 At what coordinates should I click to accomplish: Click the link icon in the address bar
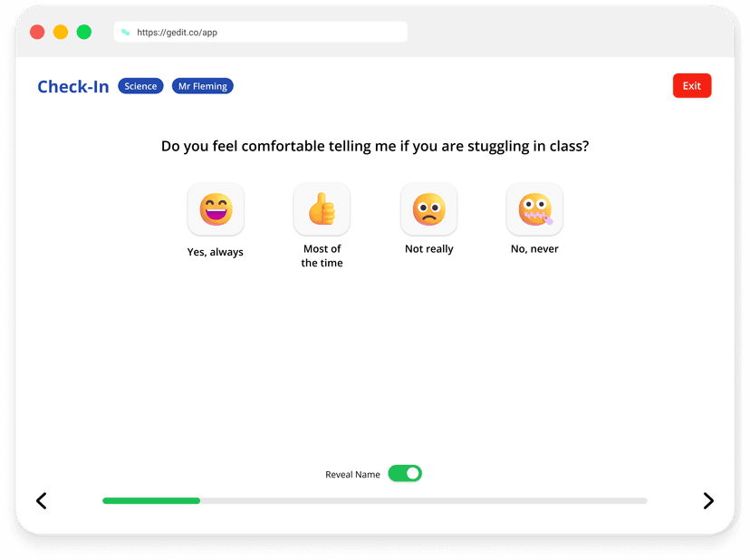(x=124, y=32)
